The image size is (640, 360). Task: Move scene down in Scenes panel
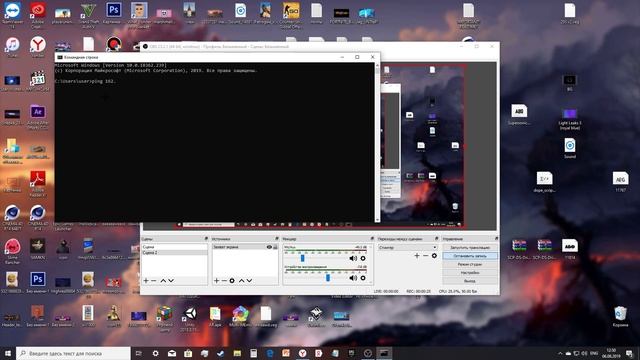[171, 281]
